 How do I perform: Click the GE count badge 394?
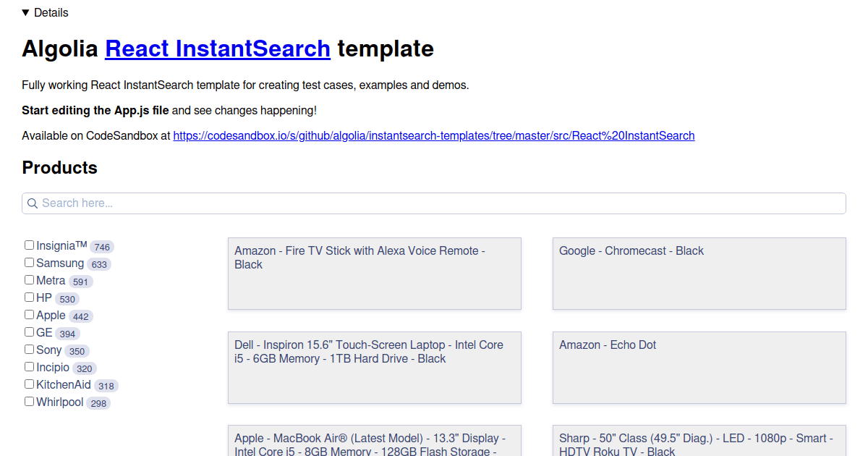point(68,334)
